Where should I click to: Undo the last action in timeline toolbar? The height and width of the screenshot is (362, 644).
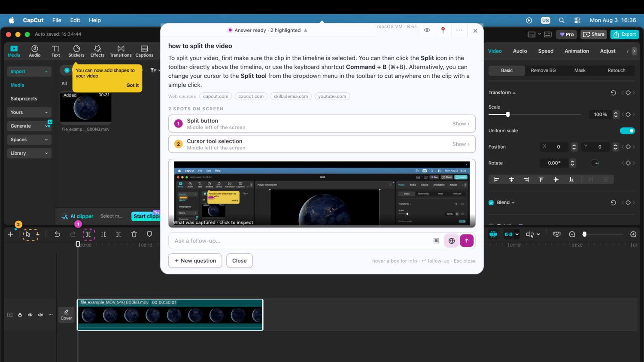click(x=57, y=234)
